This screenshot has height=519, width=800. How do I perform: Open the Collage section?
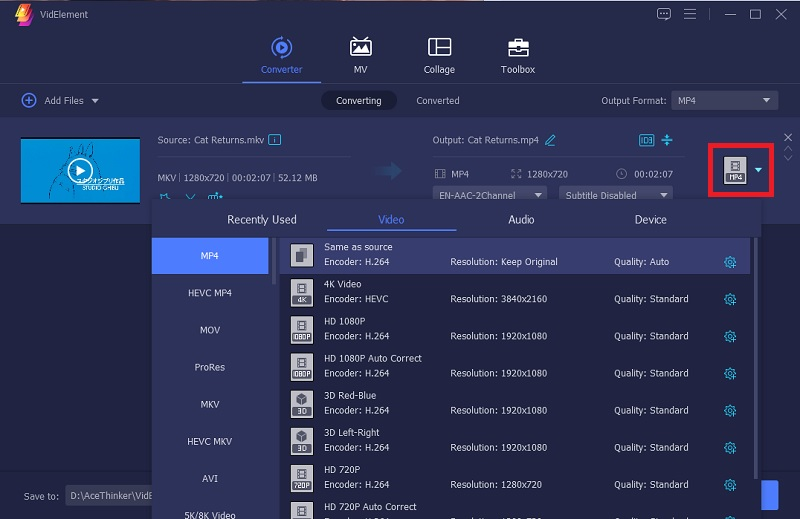[x=439, y=55]
